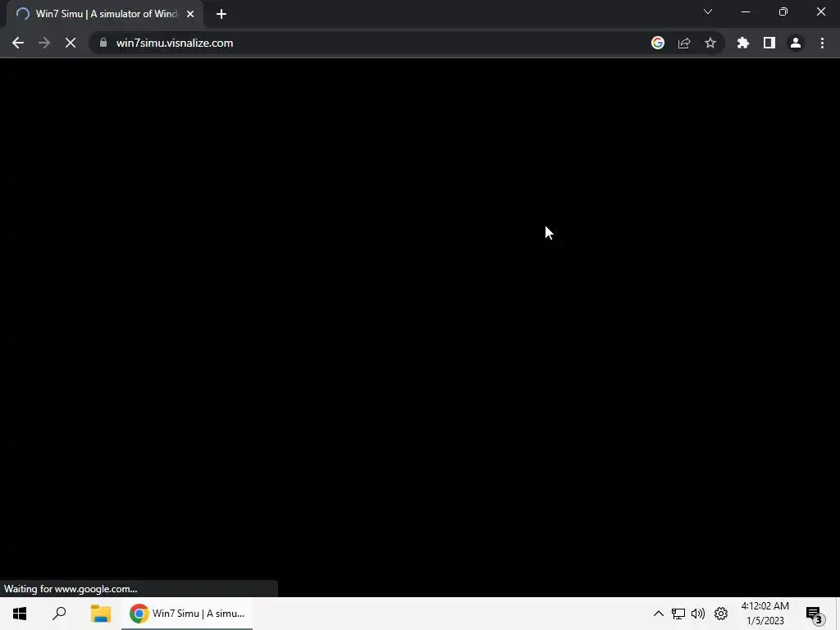
Task: Click Chrome Win7 Simu taskbar button
Action: (187, 614)
